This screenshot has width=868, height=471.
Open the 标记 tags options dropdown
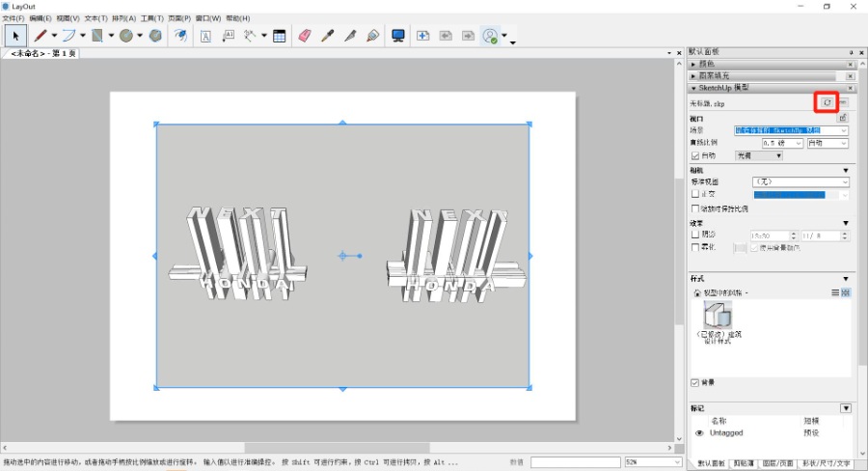[x=845, y=408]
